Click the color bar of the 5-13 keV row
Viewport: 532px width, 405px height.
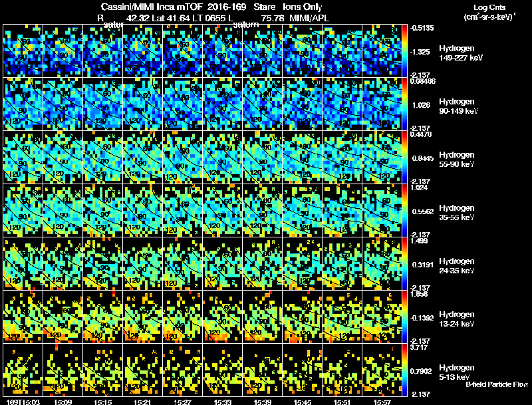pyautogui.click(x=404, y=370)
